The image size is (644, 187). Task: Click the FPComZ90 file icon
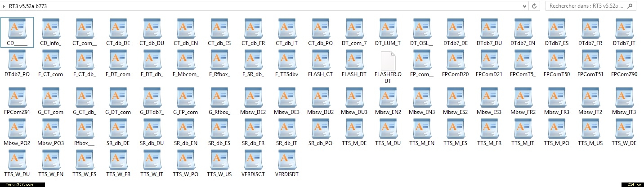(x=624, y=61)
